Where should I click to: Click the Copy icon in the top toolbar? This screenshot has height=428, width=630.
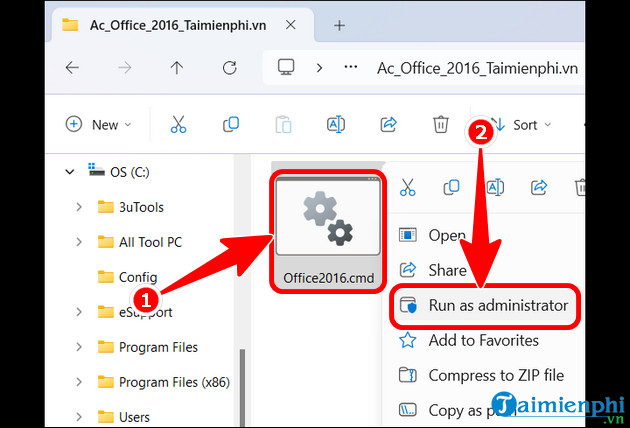tap(231, 124)
